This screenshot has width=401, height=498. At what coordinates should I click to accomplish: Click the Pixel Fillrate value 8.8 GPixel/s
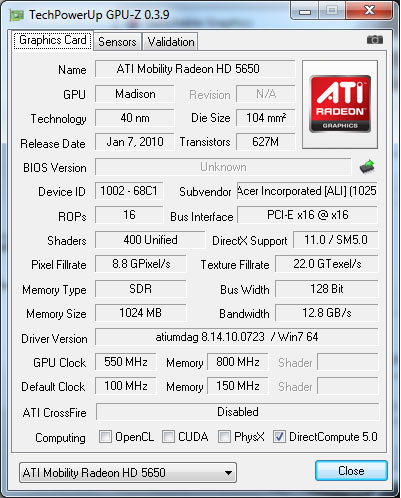pos(141,264)
